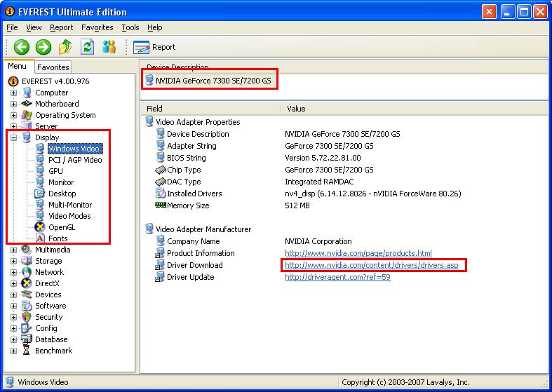Click the Computer icon in the tree
The height and width of the screenshot is (392, 552).
[x=27, y=93]
